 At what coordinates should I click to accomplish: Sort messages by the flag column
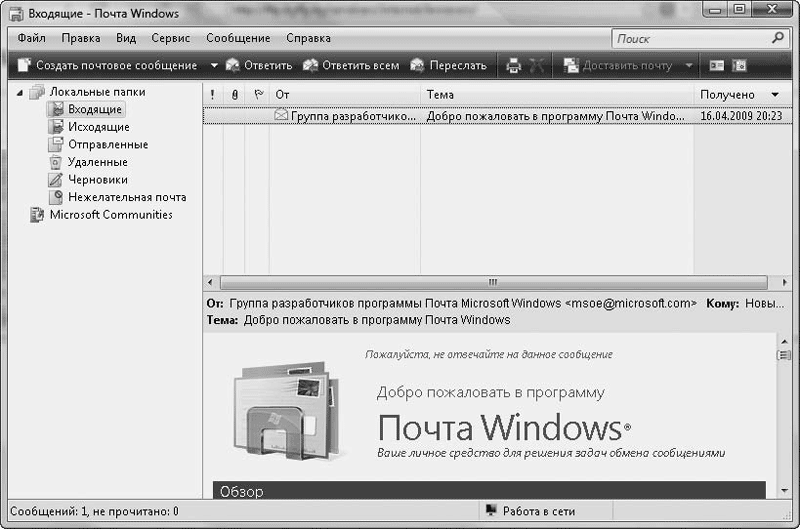pyautogui.click(x=257, y=94)
